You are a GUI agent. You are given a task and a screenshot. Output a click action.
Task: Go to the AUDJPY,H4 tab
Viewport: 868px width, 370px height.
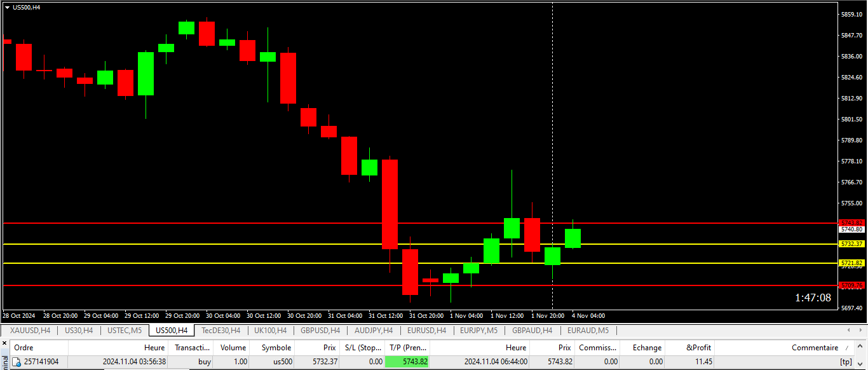tap(374, 331)
